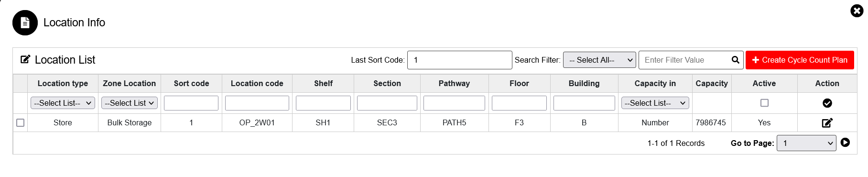Click the edit icon for Store row
The image size is (868, 177).
tap(827, 123)
